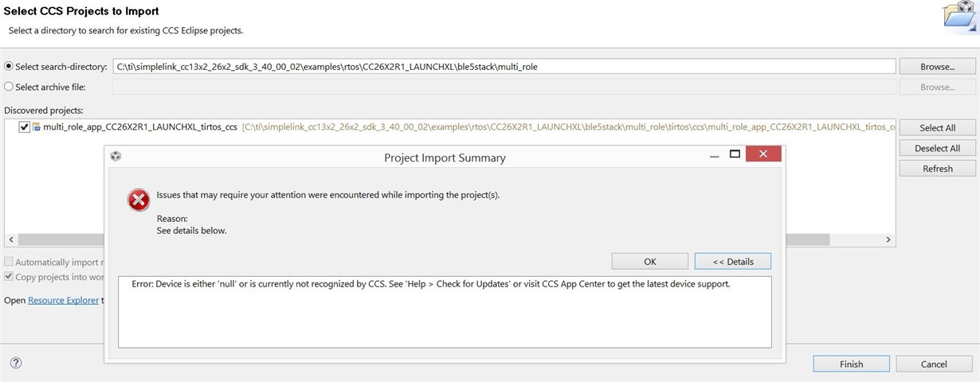Collapse the error details with the Details button
The width and height of the screenshot is (980, 382).
pyautogui.click(x=732, y=261)
